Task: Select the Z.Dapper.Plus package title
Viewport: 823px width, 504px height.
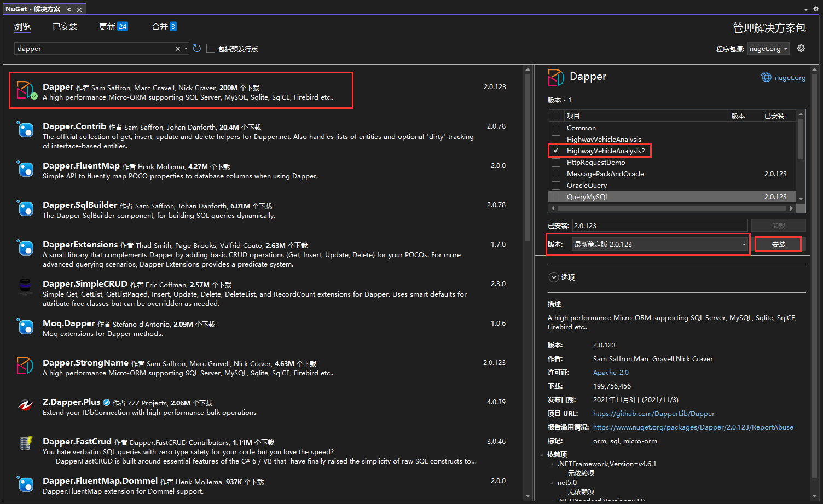Action: click(x=72, y=402)
